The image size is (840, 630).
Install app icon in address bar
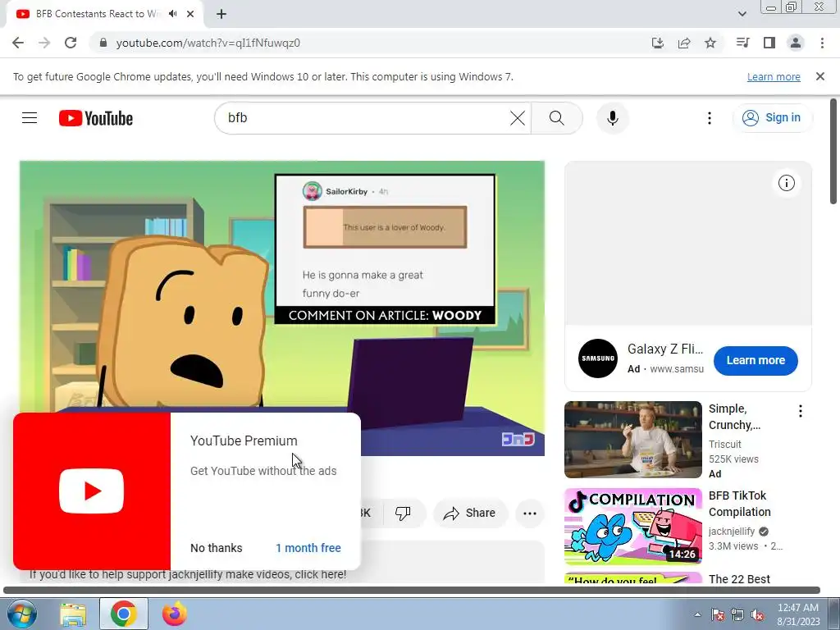pos(658,43)
